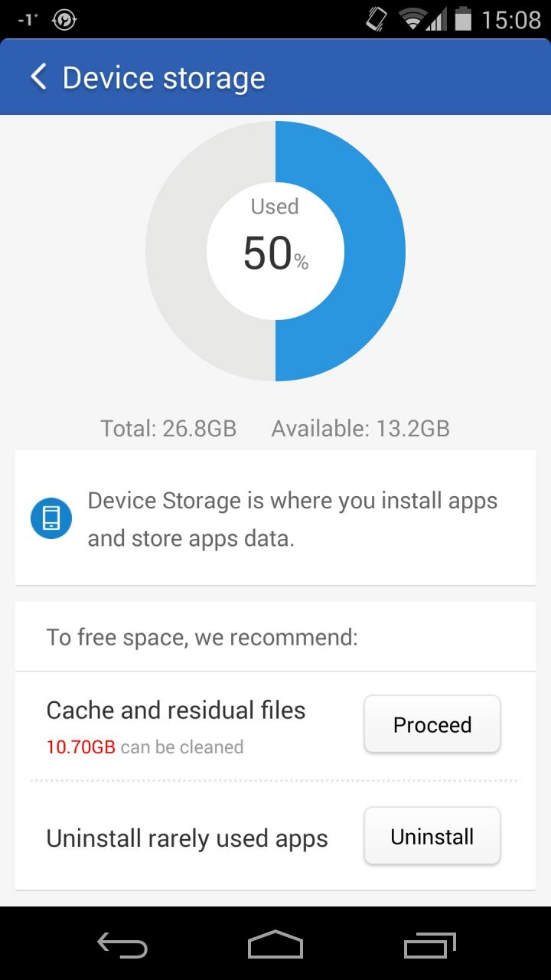
Task: Open the recent apps overview
Action: coord(429,946)
